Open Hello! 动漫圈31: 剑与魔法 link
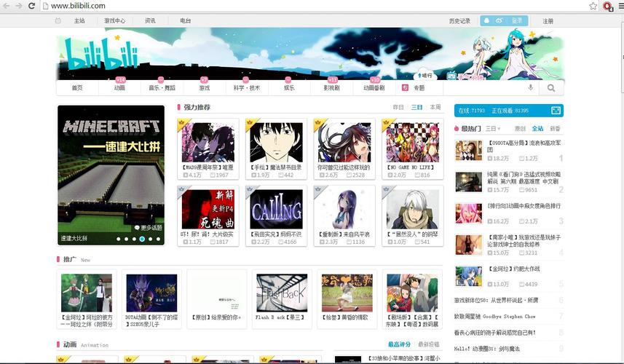 486,349
